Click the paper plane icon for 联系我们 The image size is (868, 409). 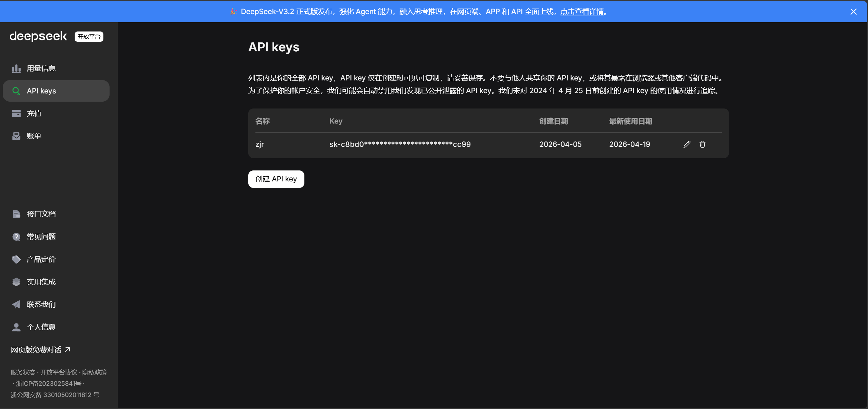[x=16, y=305]
